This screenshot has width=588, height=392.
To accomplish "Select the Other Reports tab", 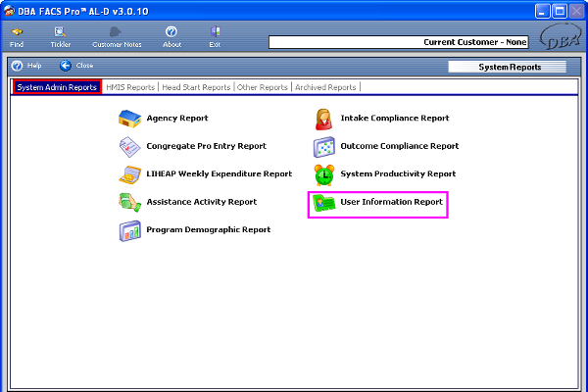I will tap(263, 87).
